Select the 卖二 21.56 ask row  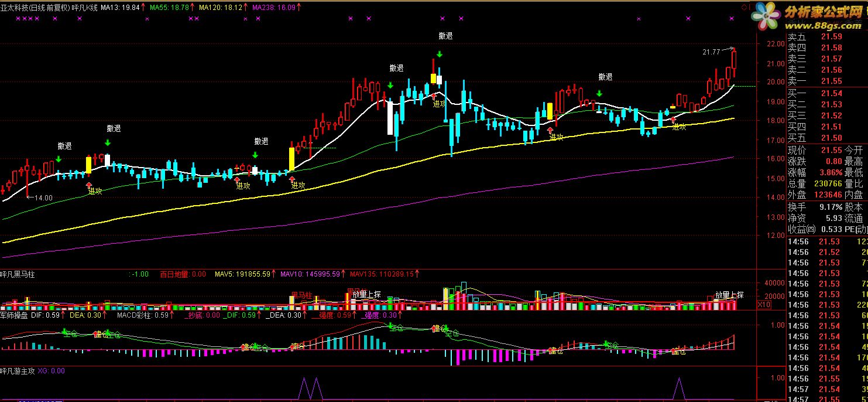point(815,70)
